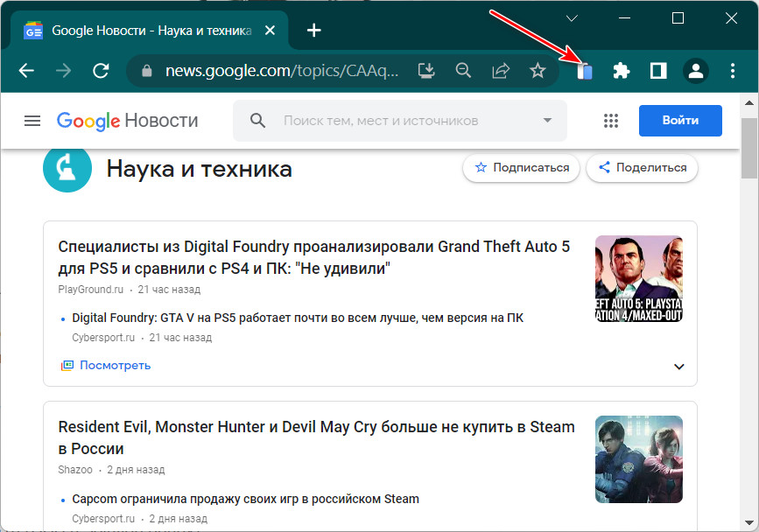Expand advanced search dropdown arrow

[547, 121]
